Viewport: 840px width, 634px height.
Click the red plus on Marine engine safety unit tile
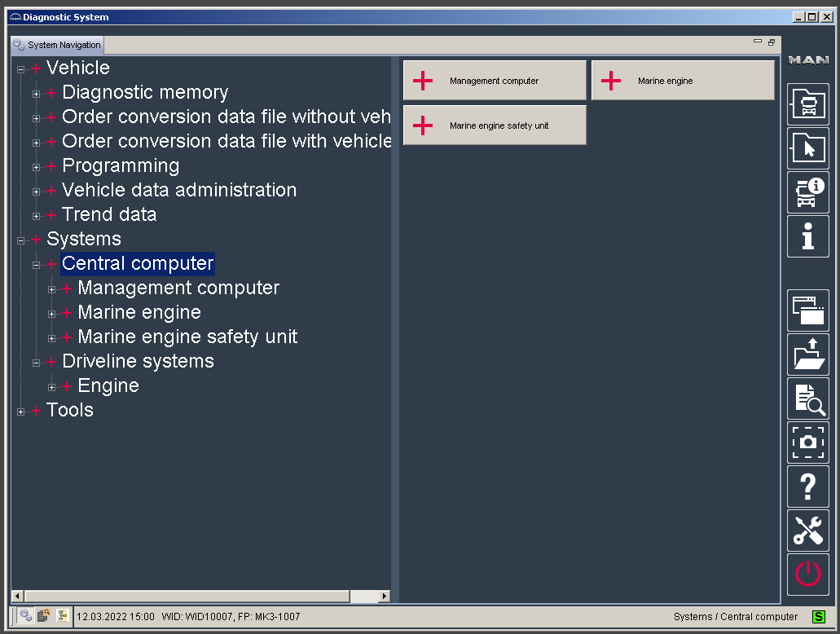[x=423, y=125]
